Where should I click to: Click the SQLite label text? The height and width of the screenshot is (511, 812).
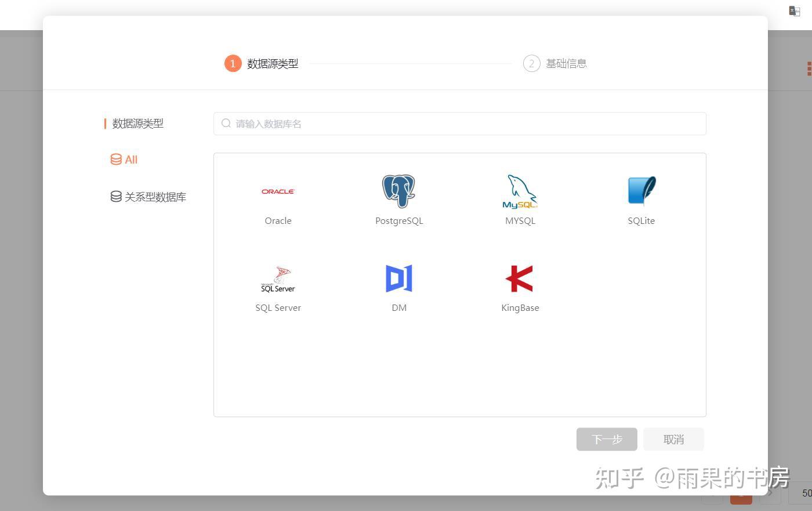(x=641, y=221)
